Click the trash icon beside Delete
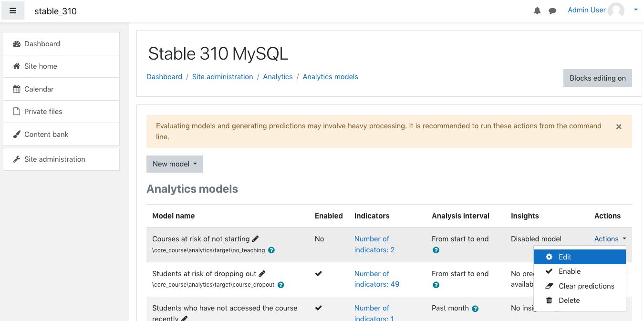This screenshot has height=321, width=644. 549,300
